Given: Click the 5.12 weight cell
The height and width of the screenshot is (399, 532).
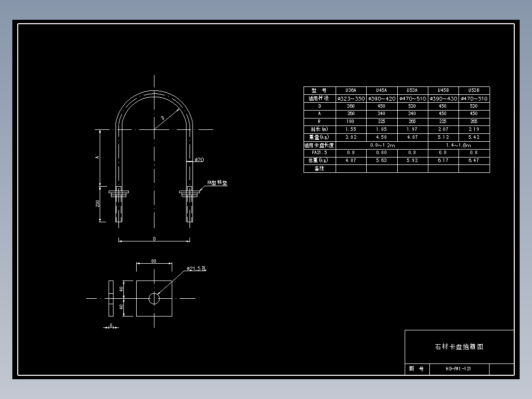Looking at the screenshot, I should [443, 137].
